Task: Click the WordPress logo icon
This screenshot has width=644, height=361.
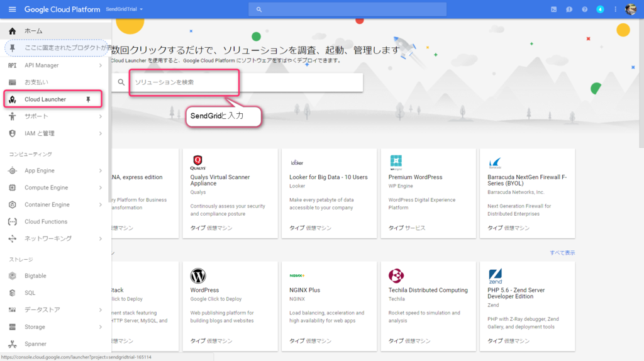Action: 198,275
